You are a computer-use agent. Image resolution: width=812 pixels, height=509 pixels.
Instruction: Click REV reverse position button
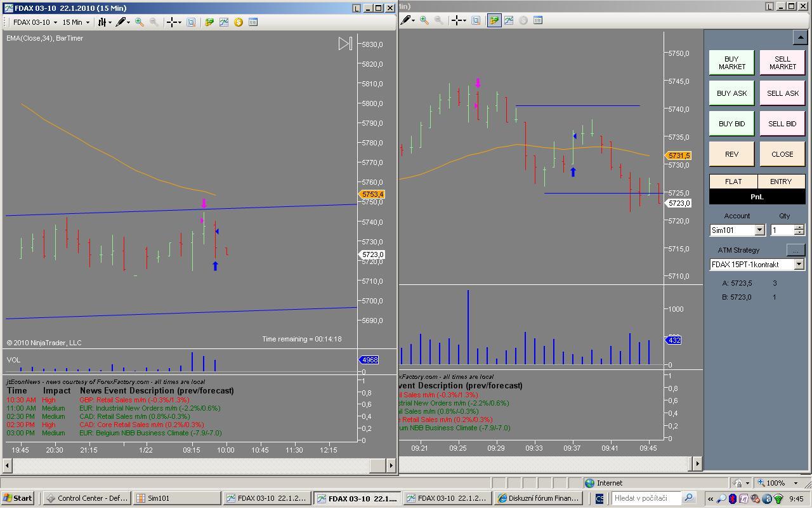[732, 154]
